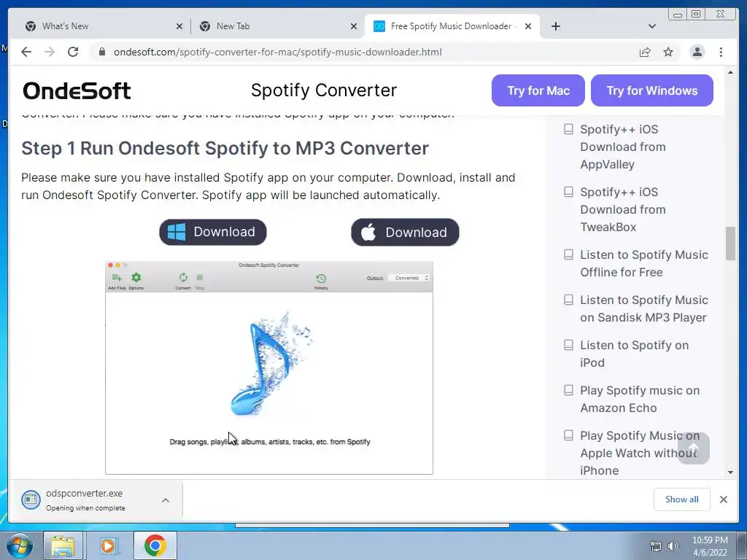
Task: Go back to the previous page
Action: click(x=26, y=52)
